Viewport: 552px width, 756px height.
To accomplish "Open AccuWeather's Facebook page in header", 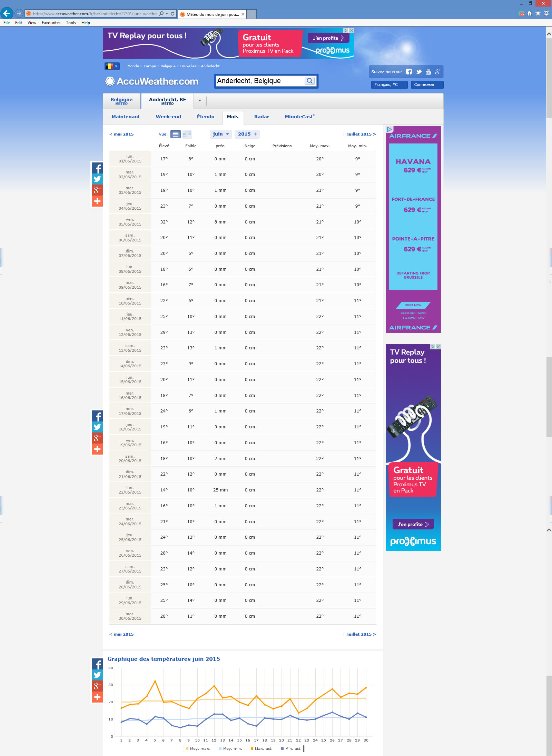I will coord(409,72).
